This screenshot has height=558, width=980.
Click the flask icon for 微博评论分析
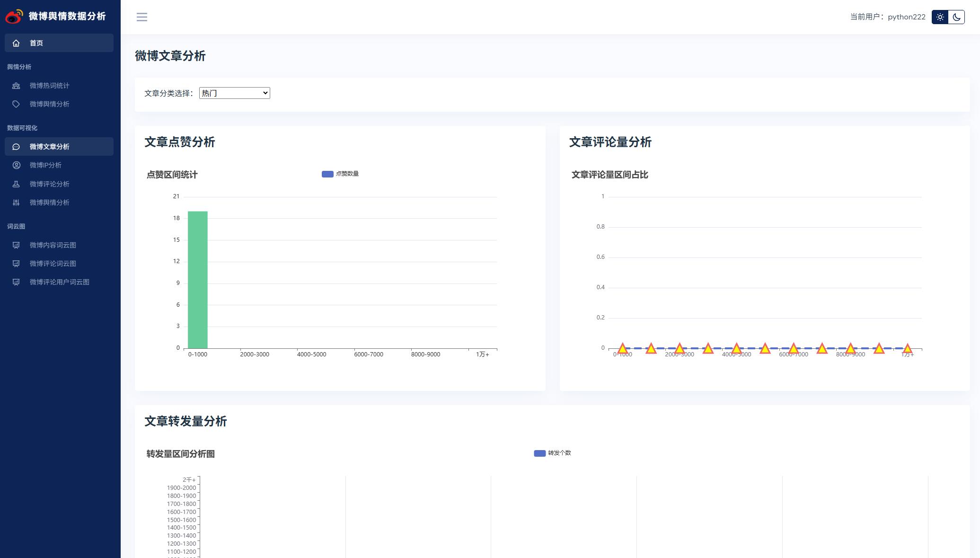click(16, 184)
